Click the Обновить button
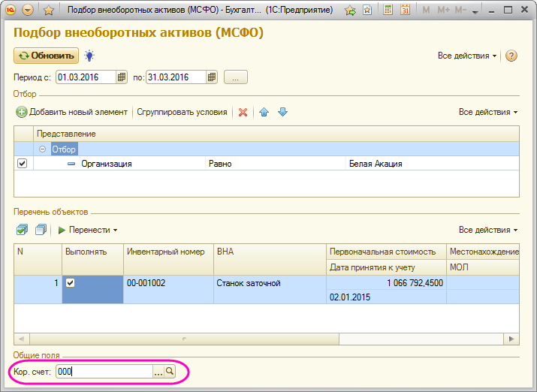537x392 pixels. click(46, 56)
